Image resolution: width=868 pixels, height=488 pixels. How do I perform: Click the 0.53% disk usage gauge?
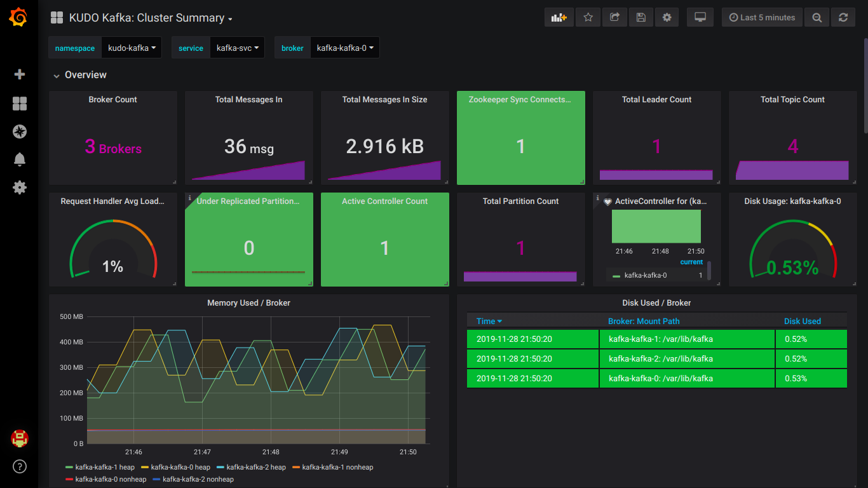pyautogui.click(x=792, y=249)
